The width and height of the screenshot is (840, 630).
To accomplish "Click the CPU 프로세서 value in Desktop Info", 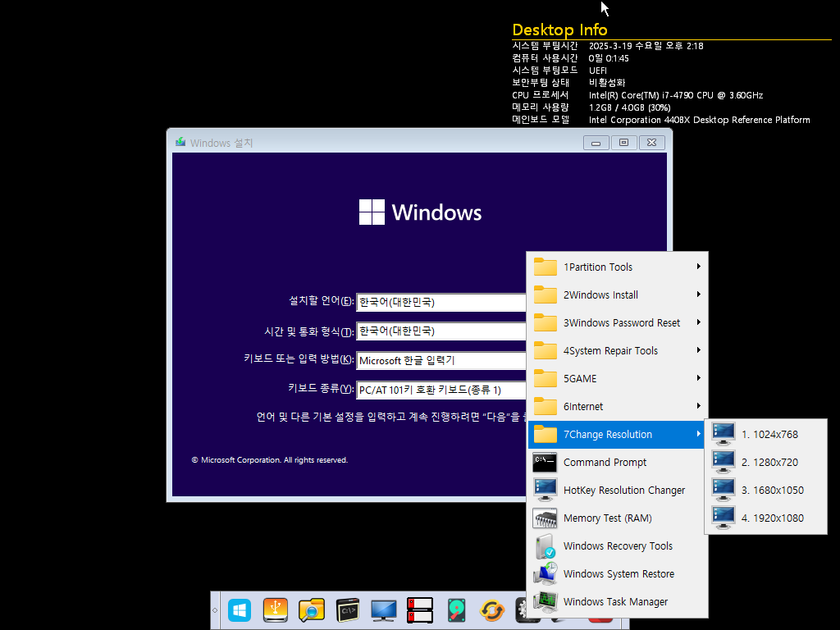I will (676, 95).
